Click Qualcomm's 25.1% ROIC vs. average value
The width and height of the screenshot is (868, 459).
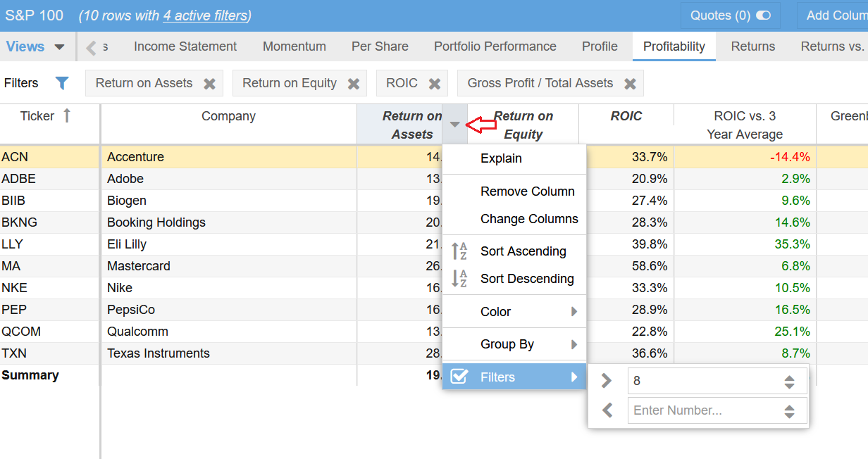792,332
